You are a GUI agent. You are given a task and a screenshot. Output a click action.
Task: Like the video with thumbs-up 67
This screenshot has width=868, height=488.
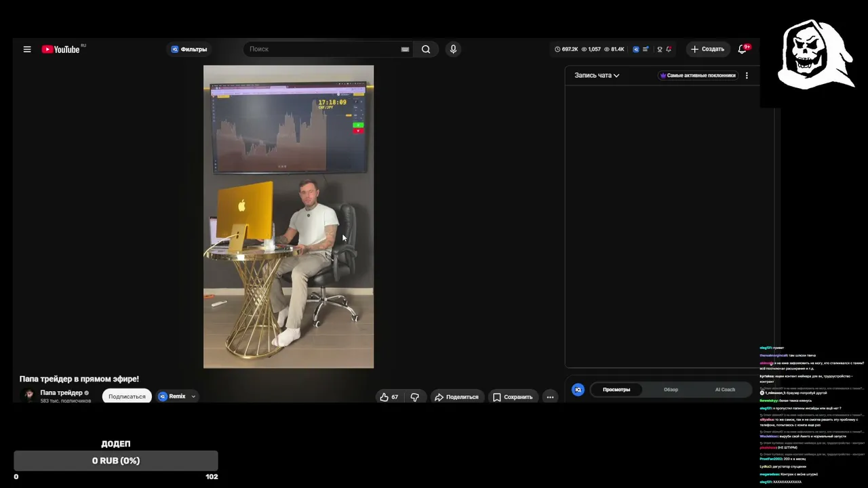point(389,397)
